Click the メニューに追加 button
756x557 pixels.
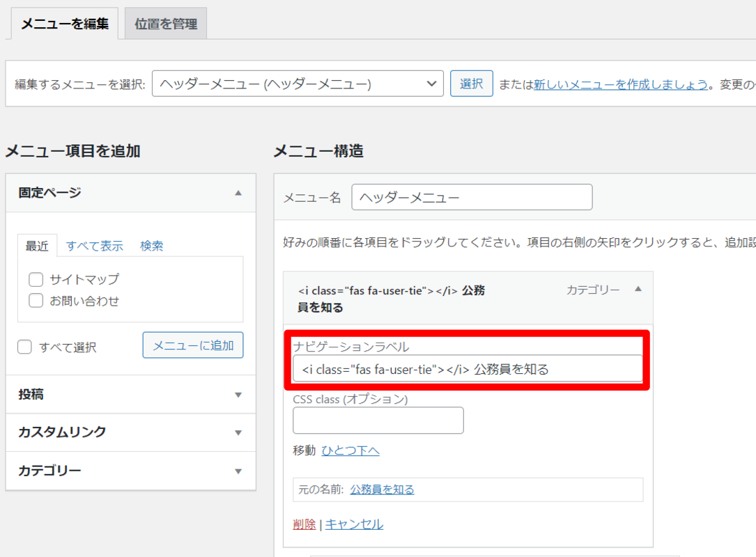coord(193,345)
